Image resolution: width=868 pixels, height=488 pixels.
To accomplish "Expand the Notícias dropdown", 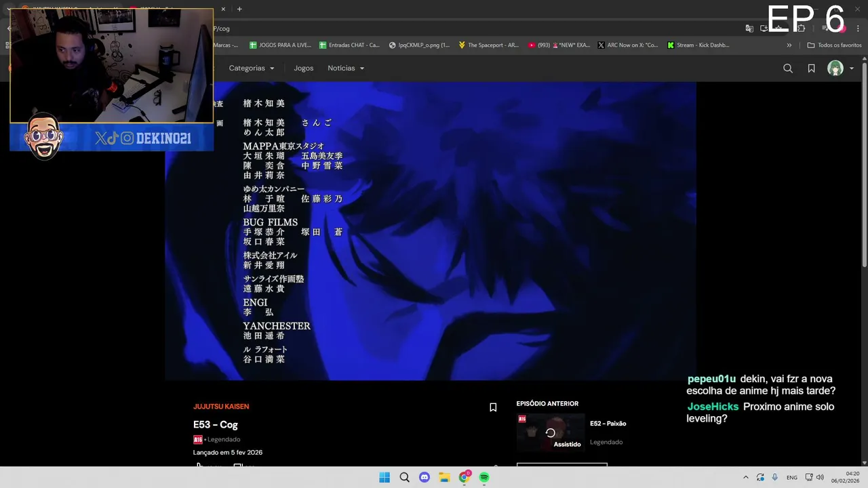I will pos(346,68).
